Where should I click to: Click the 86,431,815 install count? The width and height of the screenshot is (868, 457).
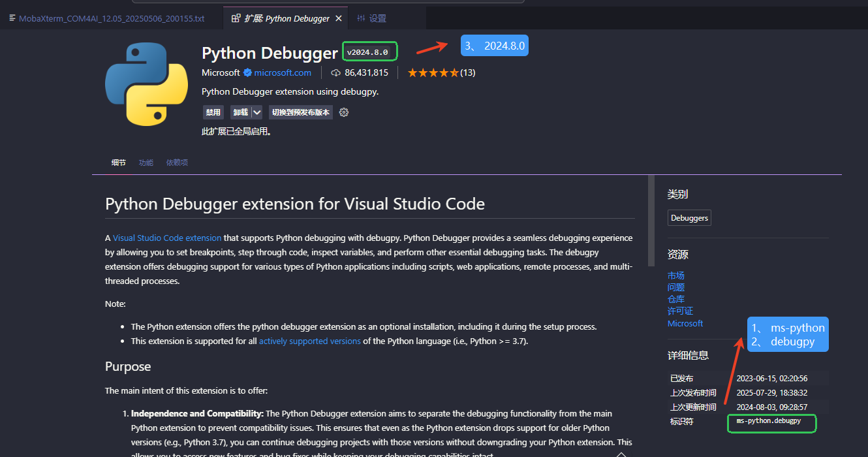pos(367,72)
